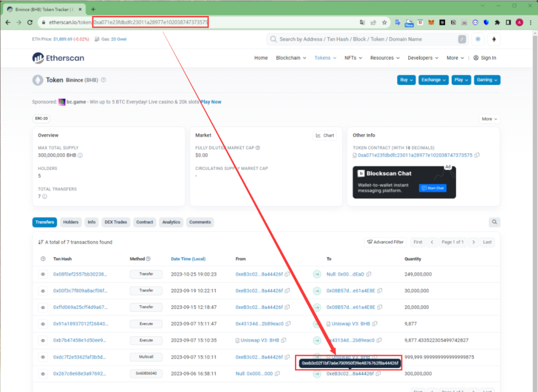Click the help icon beside Method column
Viewport: 538px width, 392px height.
pyautogui.click(x=148, y=259)
